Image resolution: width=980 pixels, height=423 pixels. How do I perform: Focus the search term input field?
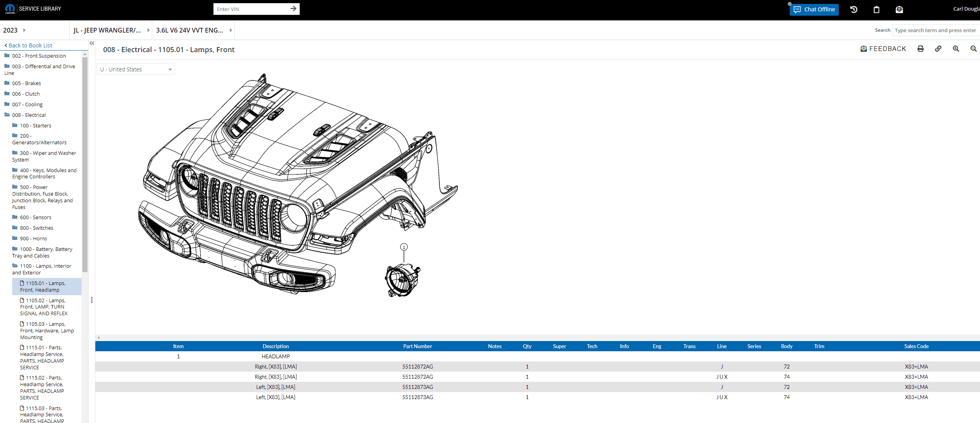[936, 30]
